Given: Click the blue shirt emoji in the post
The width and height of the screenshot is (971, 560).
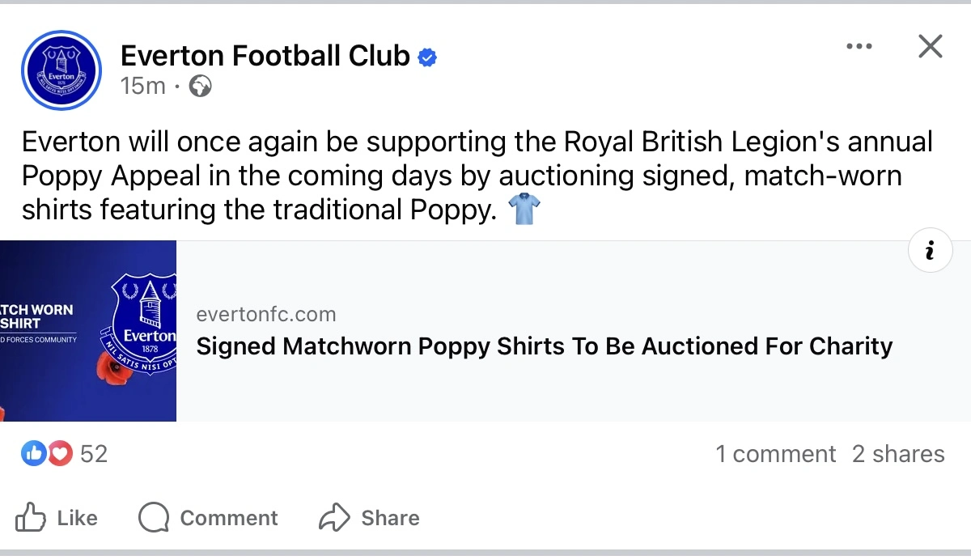Looking at the screenshot, I should click(524, 211).
